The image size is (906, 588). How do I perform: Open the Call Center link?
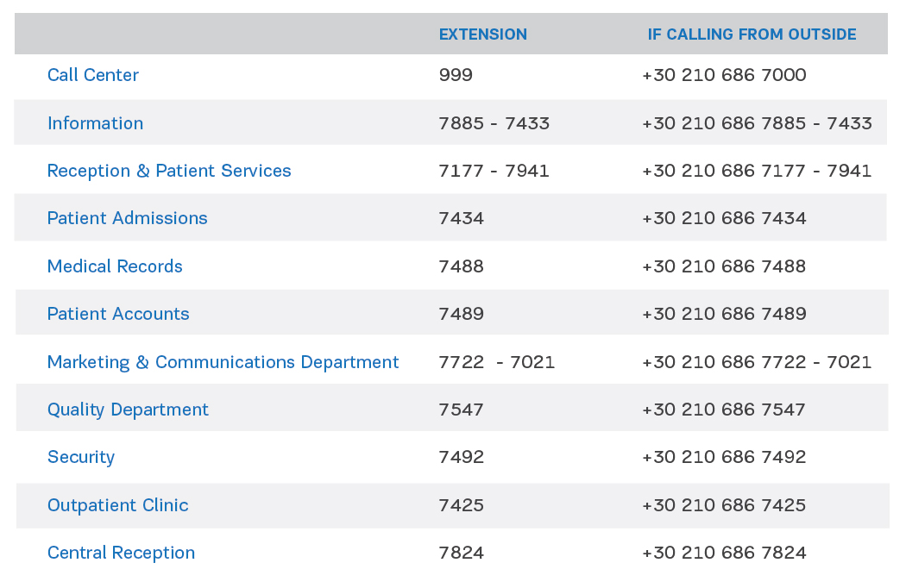93,75
